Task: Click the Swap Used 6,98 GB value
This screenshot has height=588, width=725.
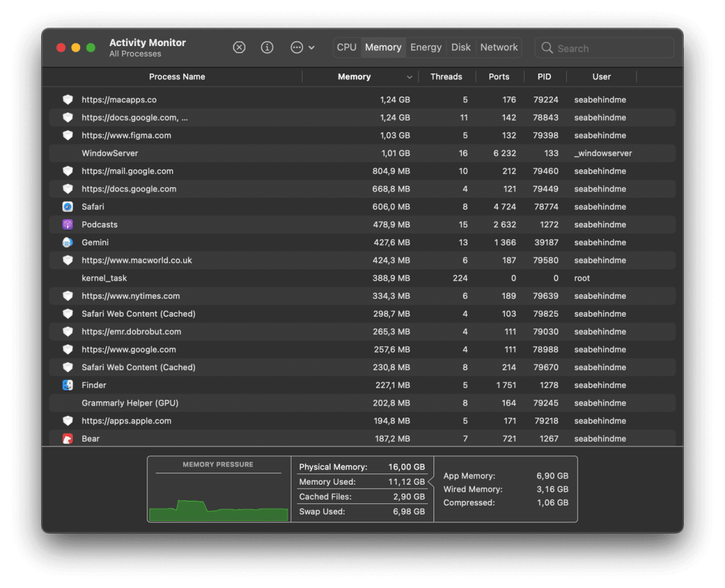Action: (409, 512)
